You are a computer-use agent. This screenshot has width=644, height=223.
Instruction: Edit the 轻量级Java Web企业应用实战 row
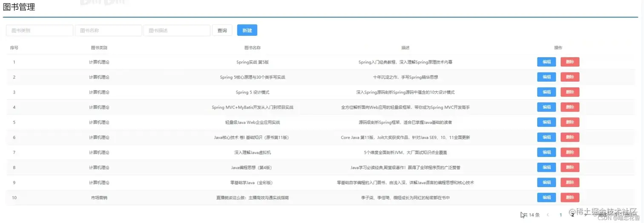point(546,122)
